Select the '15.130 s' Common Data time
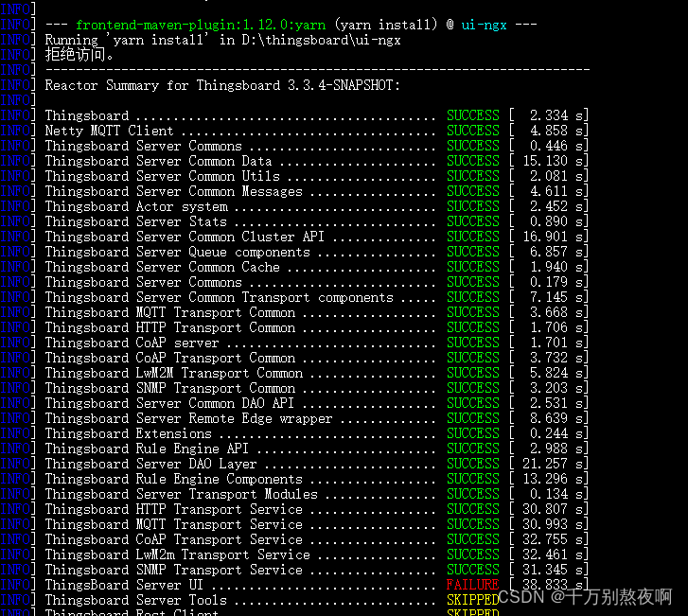Image resolution: width=688 pixels, height=616 pixels. pyautogui.click(x=553, y=161)
